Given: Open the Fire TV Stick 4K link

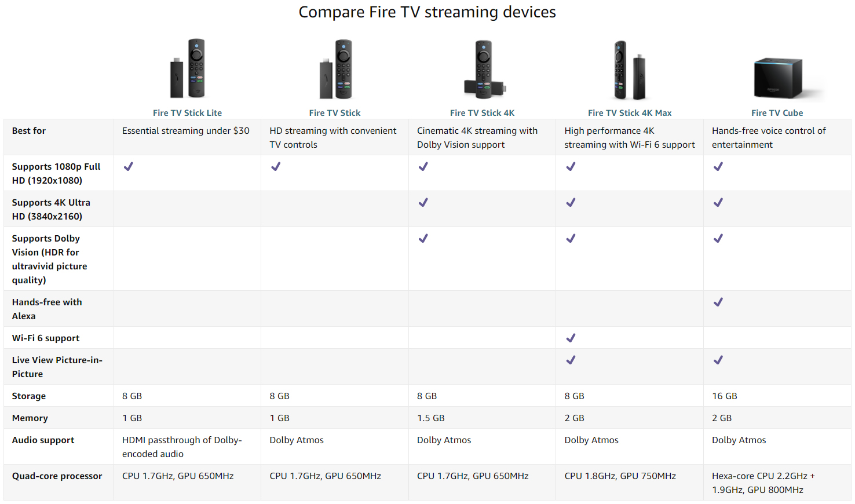Looking at the screenshot, I should tap(482, 113).
